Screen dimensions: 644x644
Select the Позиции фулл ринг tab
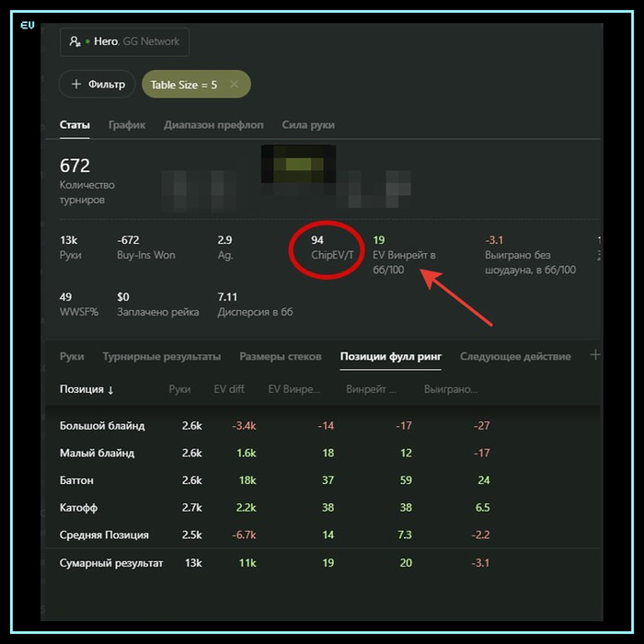(x=391, y=356)
